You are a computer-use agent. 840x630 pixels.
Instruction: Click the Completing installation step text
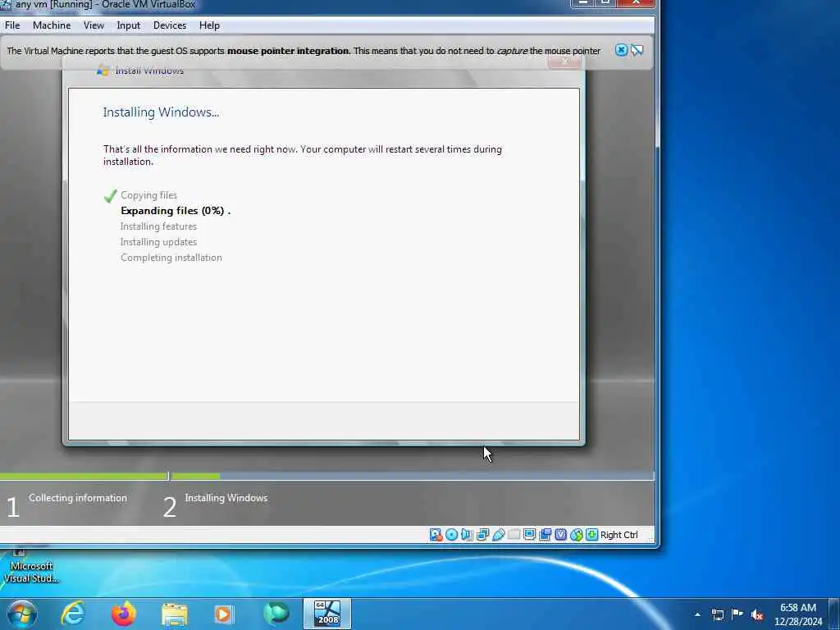[x=171, y=257]
